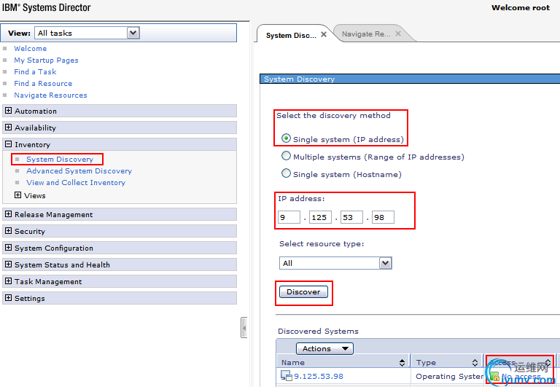Open Advanced System Discovery

(79, 171)
